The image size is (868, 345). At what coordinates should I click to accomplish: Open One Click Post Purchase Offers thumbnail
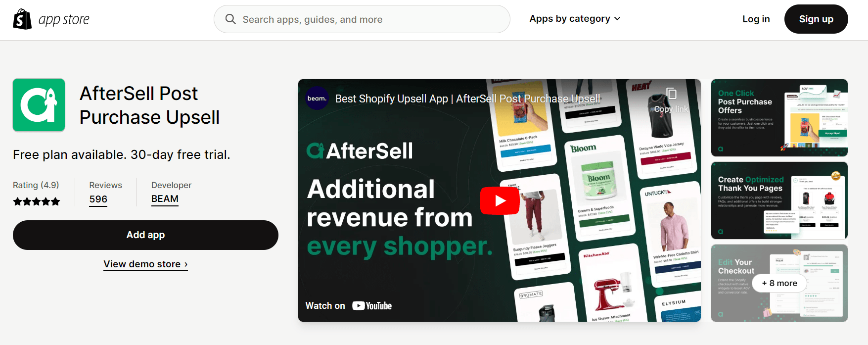click(x=779, y=118)
